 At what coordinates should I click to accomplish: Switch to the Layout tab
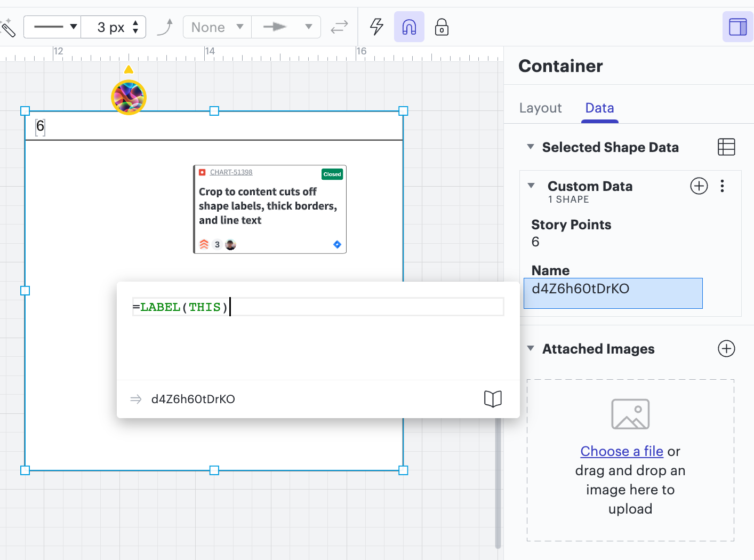tap(540, 108)
